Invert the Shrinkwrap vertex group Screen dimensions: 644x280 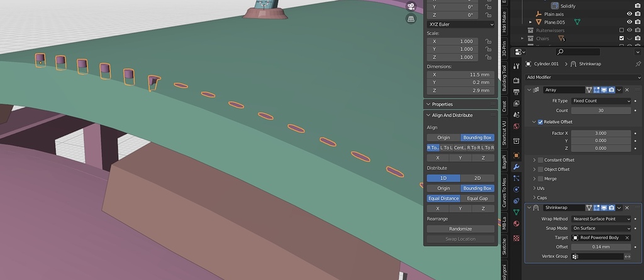click(627, 257)
